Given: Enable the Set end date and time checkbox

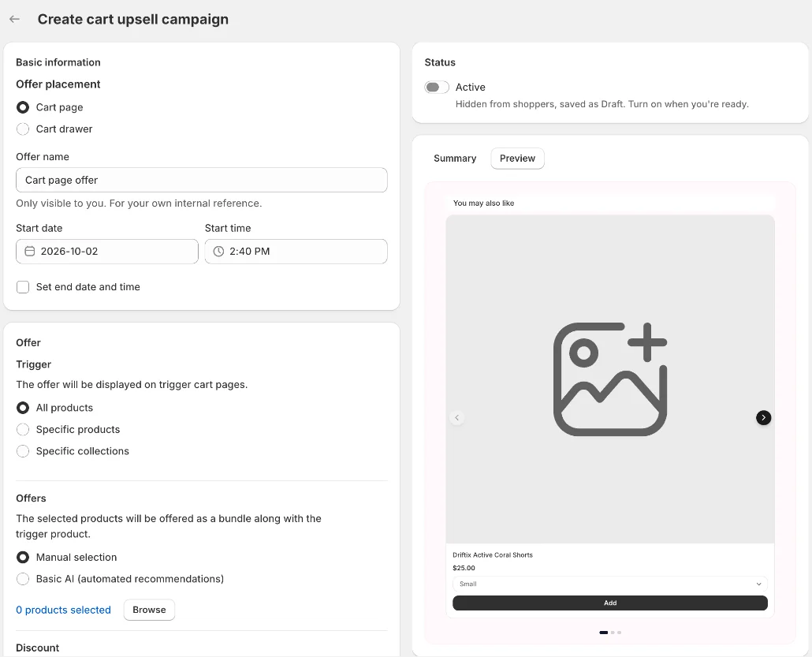Looking at the screenshot, I should pyautogui.click(x=23, y=287).
